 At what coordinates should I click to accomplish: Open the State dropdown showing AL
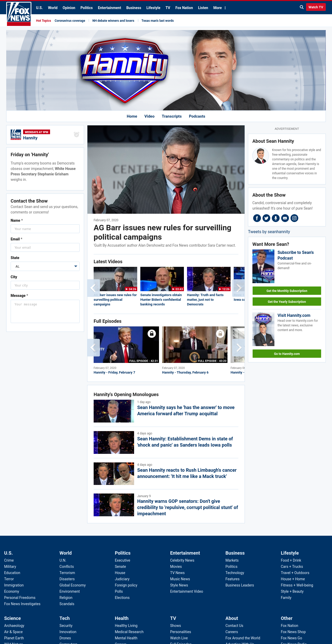[x=45, y=266]
